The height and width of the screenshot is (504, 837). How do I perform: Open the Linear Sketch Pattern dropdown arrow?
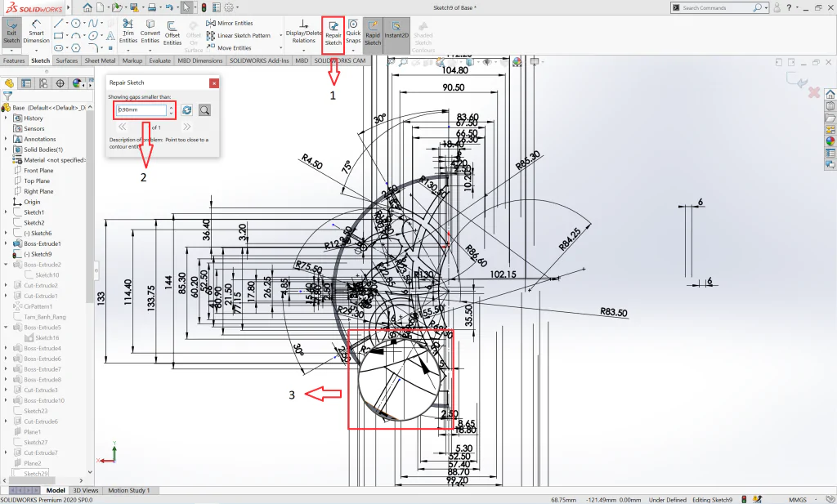click(281, 36)
